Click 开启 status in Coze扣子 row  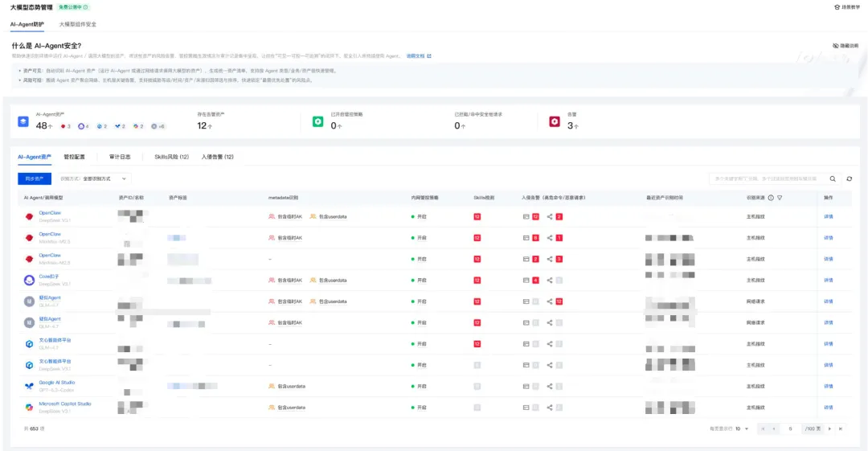(x=419, y=281)
